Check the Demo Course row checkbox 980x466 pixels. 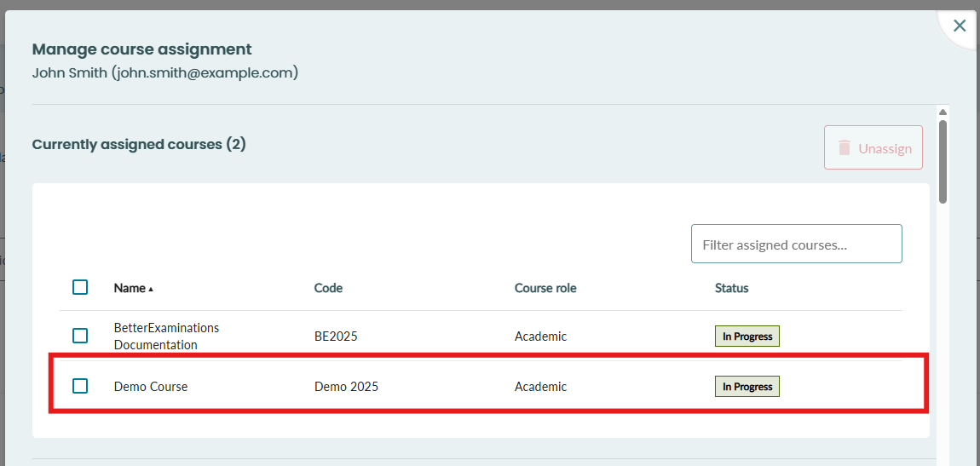point(80,386)
